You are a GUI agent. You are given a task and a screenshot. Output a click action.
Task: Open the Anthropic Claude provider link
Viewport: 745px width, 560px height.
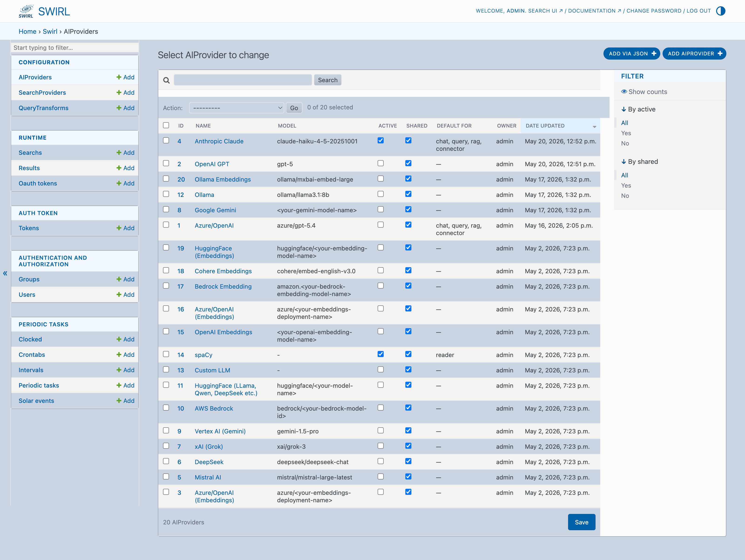tap(219, 141)
